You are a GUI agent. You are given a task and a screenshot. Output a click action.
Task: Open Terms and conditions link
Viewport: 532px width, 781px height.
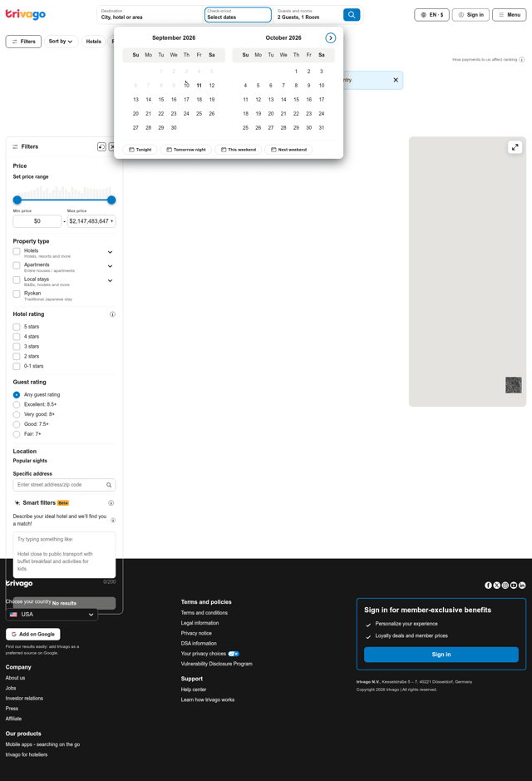[x=204, y=613]
